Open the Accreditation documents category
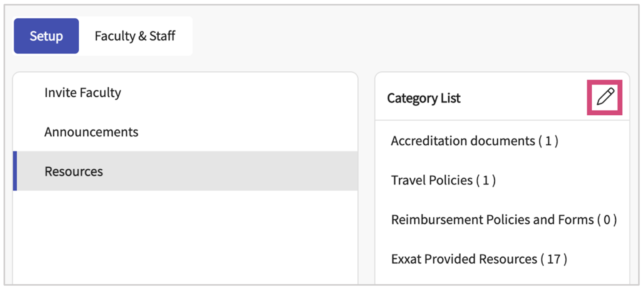 [474, 141]
